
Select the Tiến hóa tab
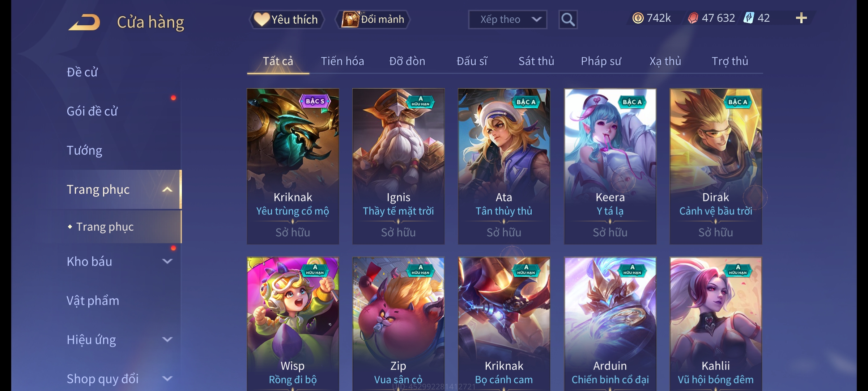click(x=342, y=61)
